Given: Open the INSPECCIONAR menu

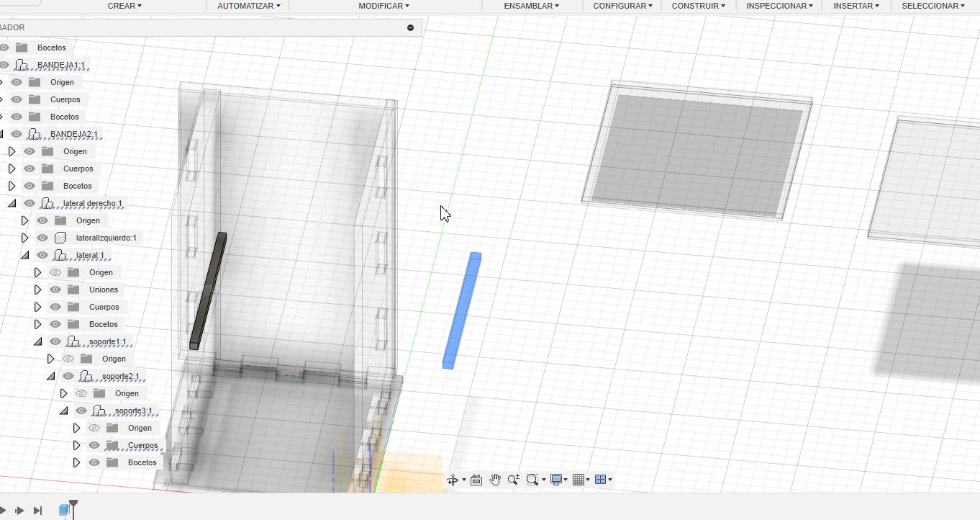Looking at the screenshot, I should 779,6.
